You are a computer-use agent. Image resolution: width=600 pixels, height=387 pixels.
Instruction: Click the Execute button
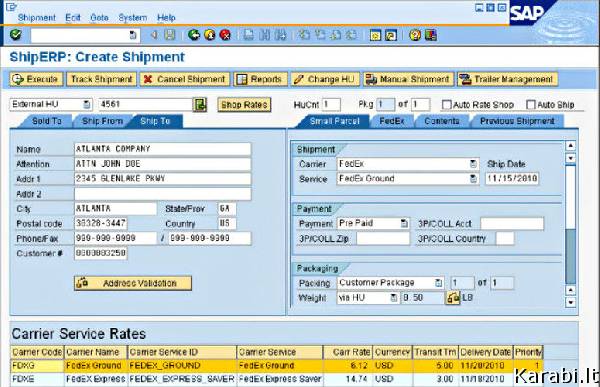click(36, 79)
